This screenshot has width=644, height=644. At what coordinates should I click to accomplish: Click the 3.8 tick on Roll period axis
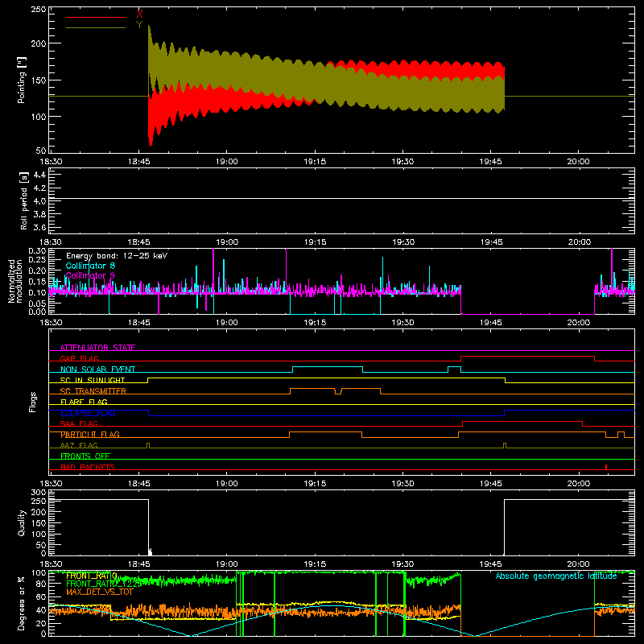39,214
